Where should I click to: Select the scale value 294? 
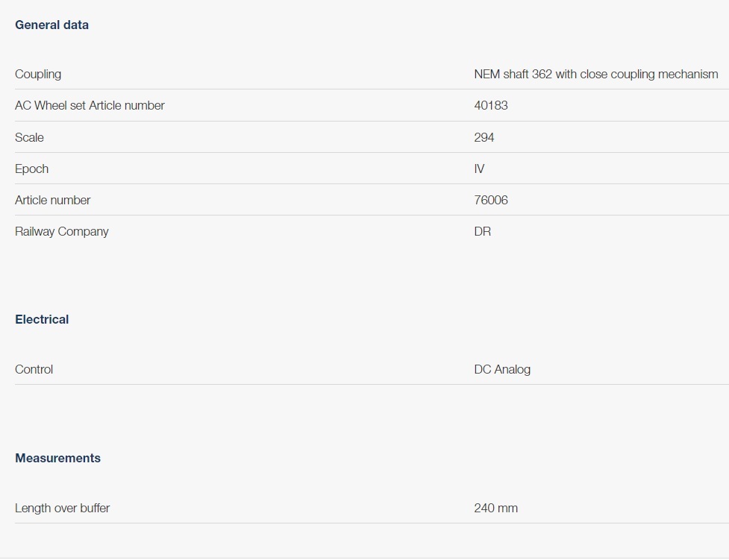(x=484, y=137)
